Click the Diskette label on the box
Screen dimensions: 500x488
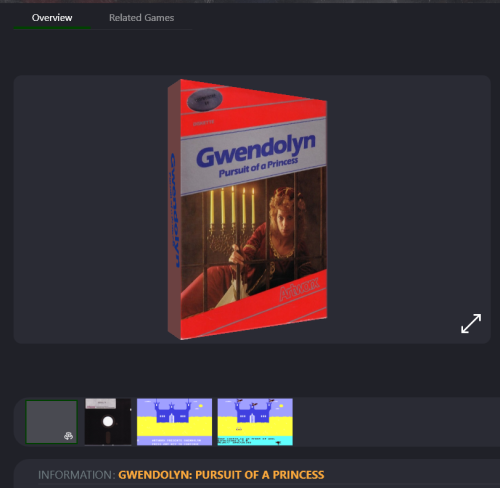(x=203, y=123)
